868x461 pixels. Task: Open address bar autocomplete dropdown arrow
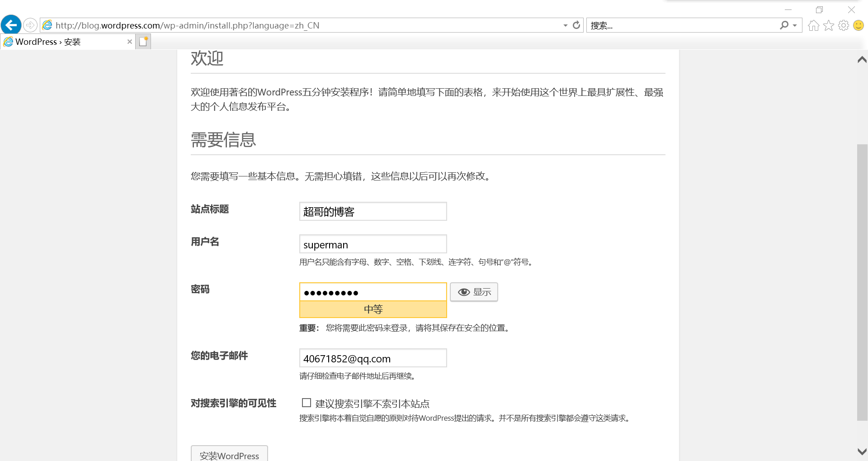click(565, 25)
